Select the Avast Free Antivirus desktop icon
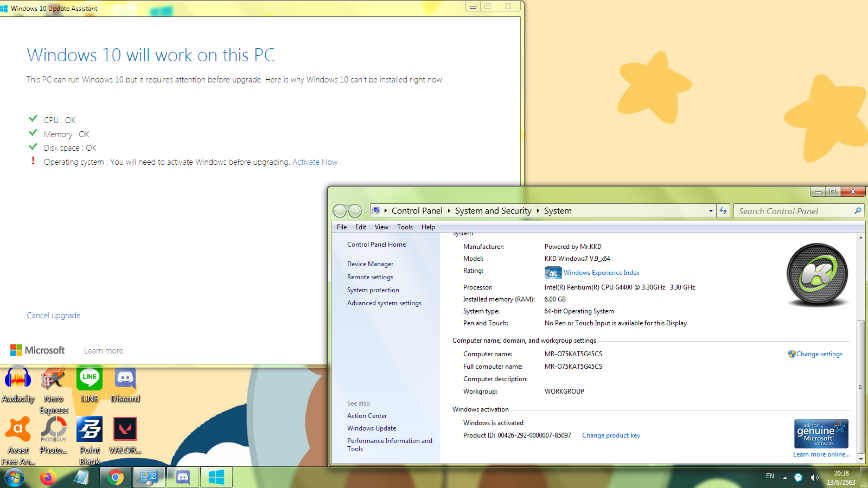The height and width of the screenshot is (488, 868). pos(18,441)
